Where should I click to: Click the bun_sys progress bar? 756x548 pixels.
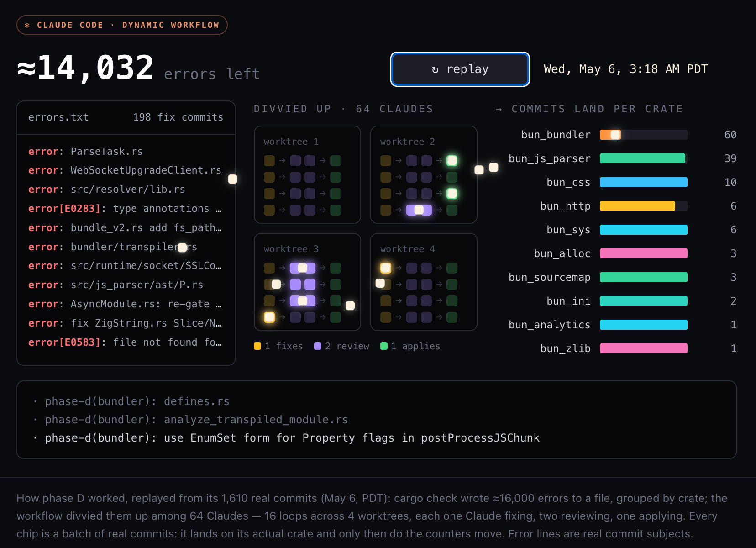coord(643,230)
